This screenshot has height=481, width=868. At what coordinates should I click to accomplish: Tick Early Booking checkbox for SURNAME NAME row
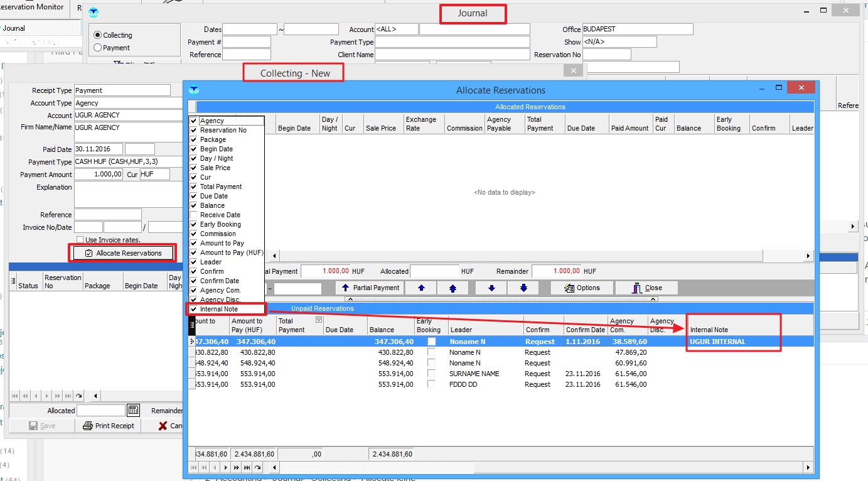point(431,374)
